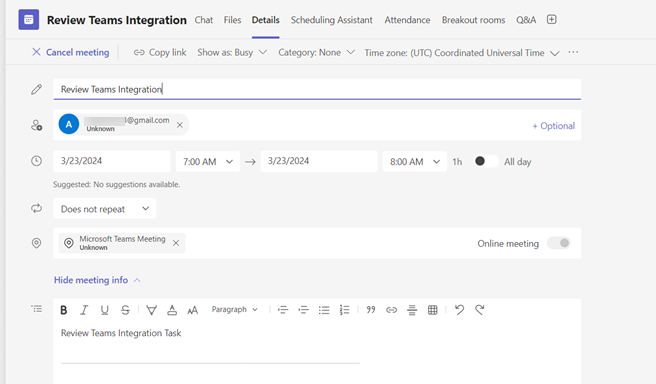Click the description list icon
Screen dimensions: 656x384
click(x=36, y=309)
